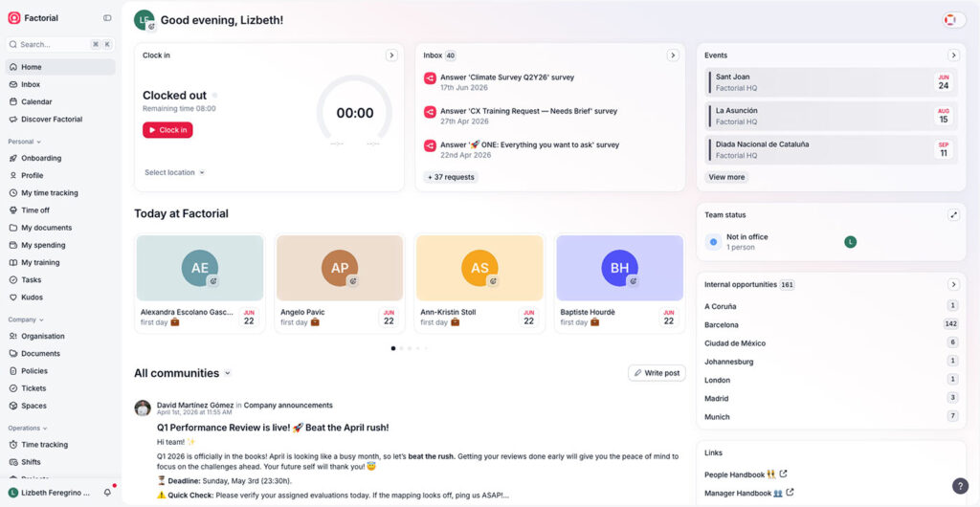
Task: Open Tasks in the sidebar
Action: click(60, 280)
